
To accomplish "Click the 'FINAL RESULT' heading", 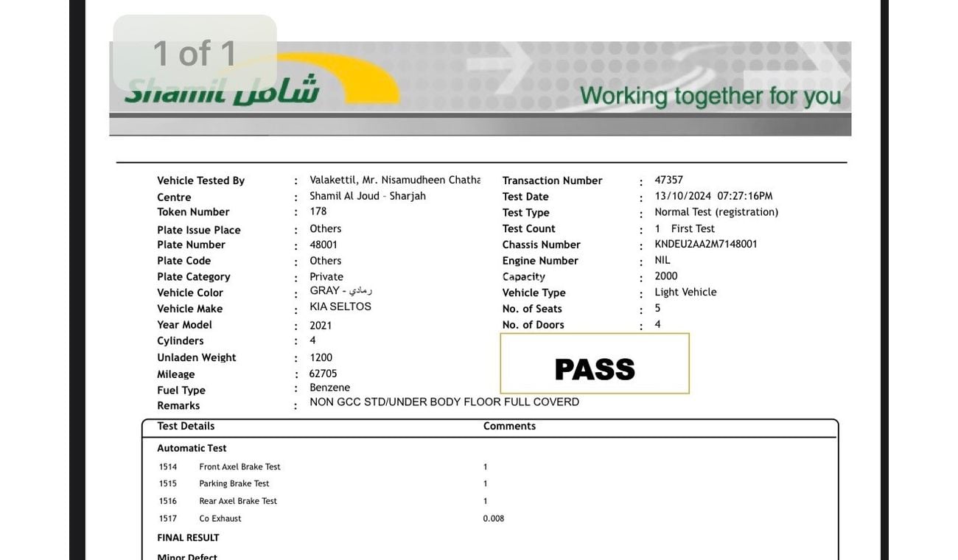I will pyautogui.click(x=188, y=538).
